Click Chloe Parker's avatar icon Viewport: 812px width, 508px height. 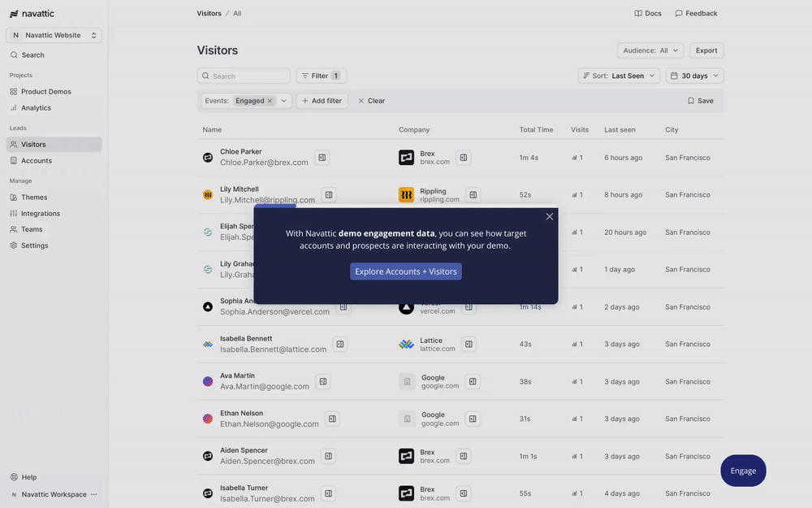click(x=208, y=158)
